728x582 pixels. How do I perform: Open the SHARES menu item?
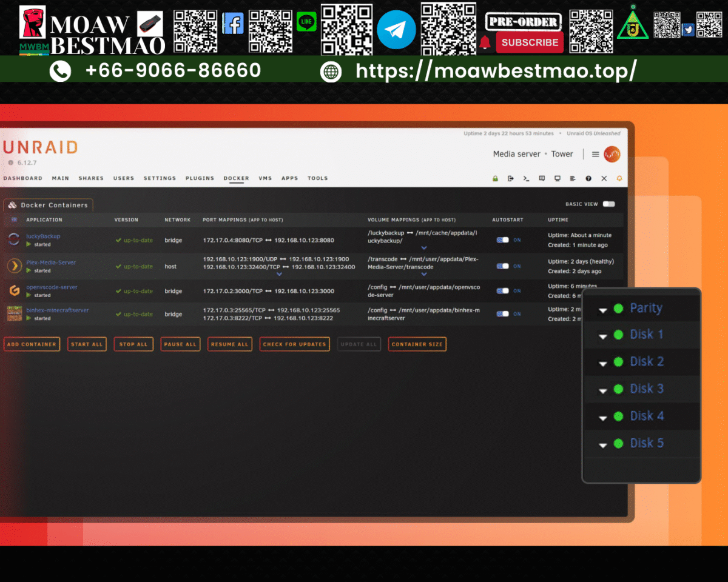91,178
